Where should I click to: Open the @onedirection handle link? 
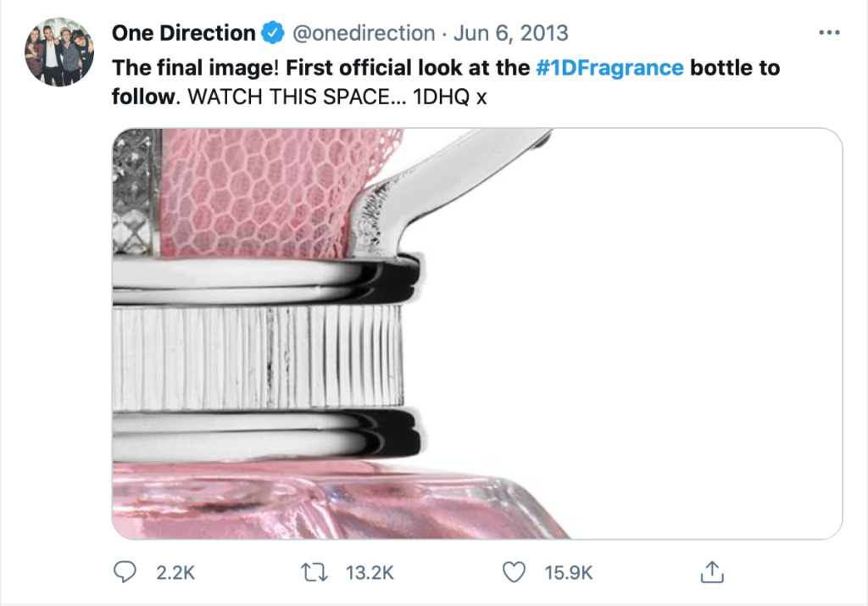(x=364, y=34)
